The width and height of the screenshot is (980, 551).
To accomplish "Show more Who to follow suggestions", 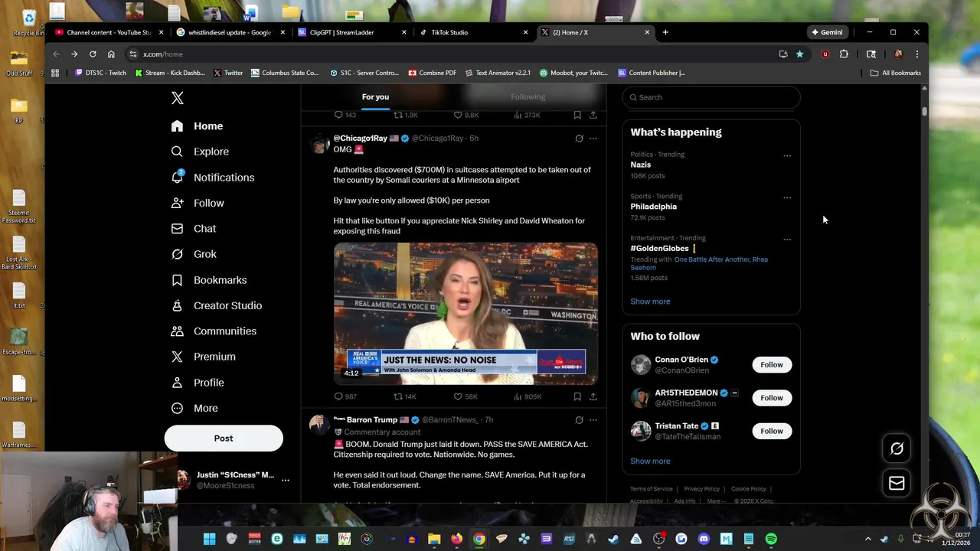I will point(650,461).
